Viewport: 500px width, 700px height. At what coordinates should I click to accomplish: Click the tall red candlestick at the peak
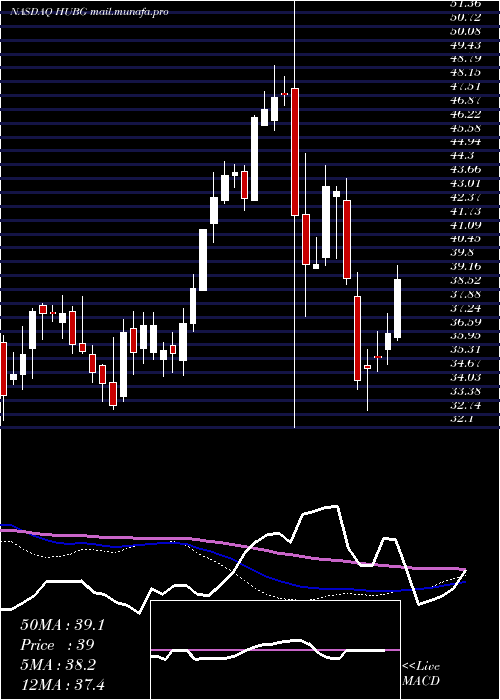click(295, 152)
